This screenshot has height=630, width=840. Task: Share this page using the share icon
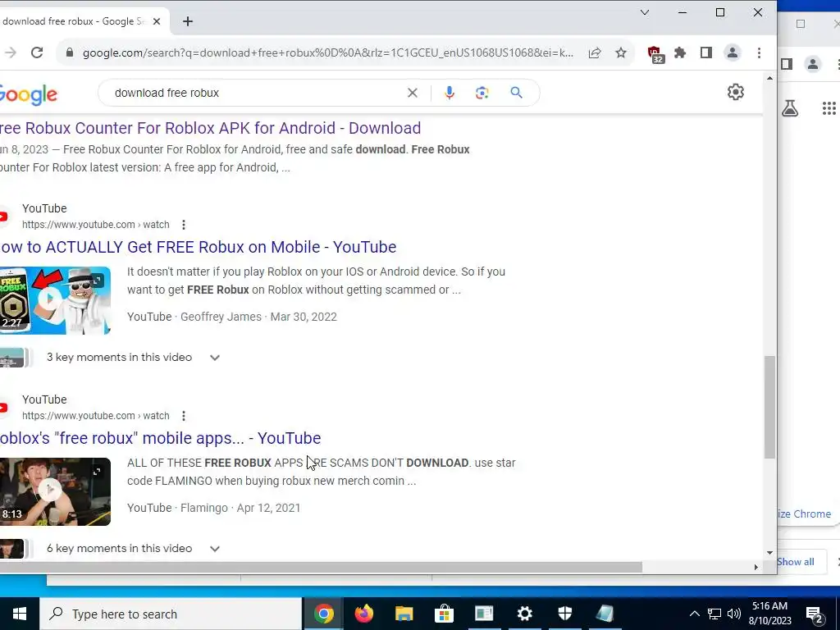[595, 52]
